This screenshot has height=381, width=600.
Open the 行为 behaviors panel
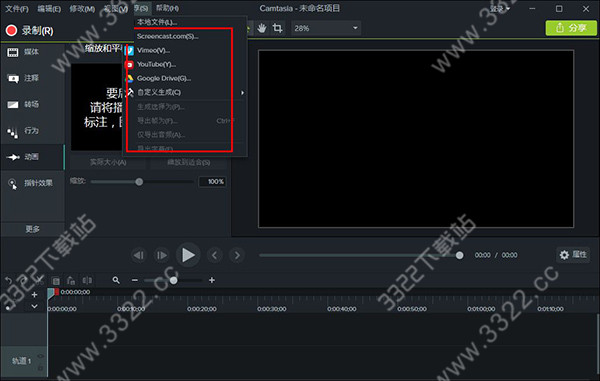(x=32, y=131)
